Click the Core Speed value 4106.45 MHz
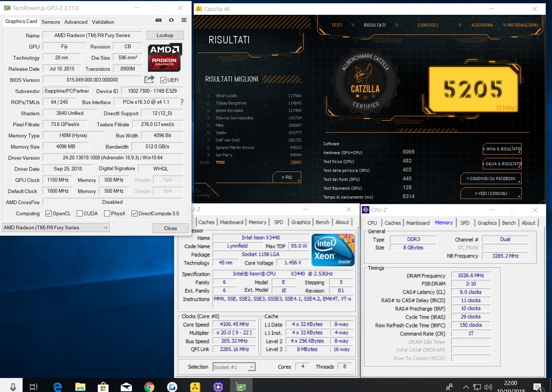This screenshot has width=552, height=392. click(235, 324)
